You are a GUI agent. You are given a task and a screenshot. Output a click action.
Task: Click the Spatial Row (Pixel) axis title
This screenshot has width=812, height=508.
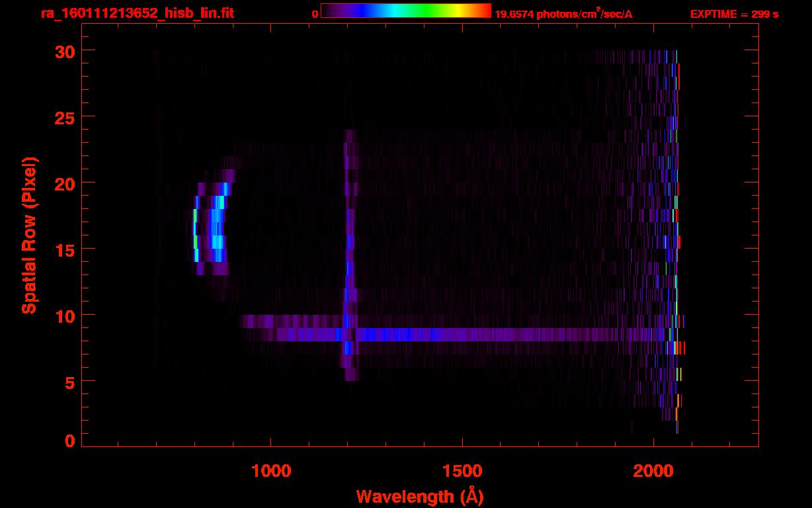tap(30, 235)
